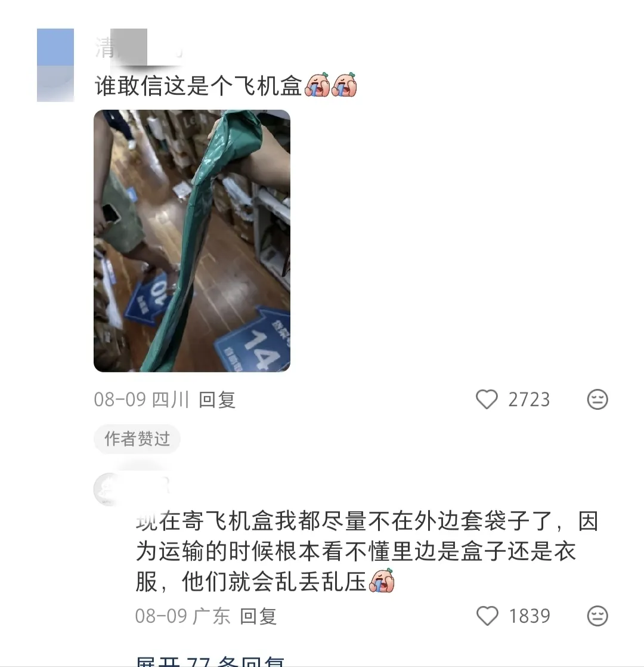Viewport: 644px width, 667px height.
Task: Tap the 08-09 广东 timestamp
Action: [x=183, y=616]
